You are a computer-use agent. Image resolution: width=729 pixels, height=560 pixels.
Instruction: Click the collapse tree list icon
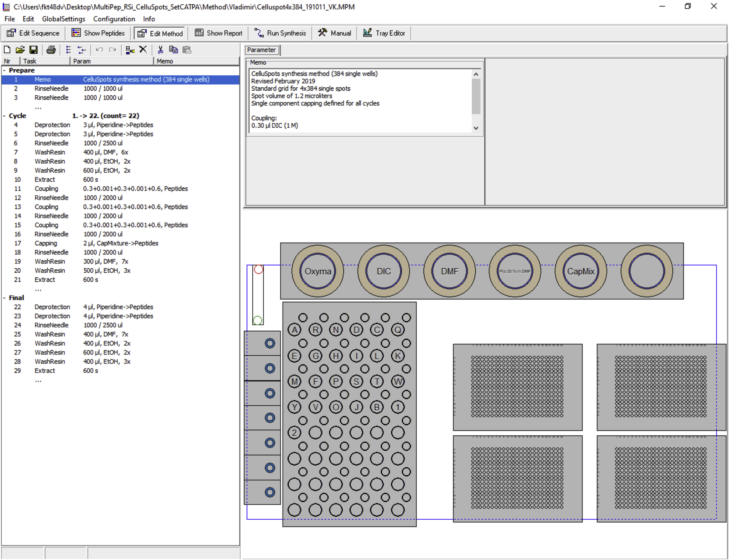[x=68, y=50]
